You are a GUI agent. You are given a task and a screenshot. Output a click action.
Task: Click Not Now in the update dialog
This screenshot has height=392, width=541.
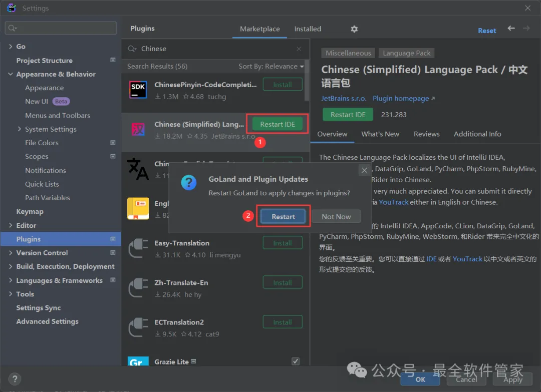336,216
